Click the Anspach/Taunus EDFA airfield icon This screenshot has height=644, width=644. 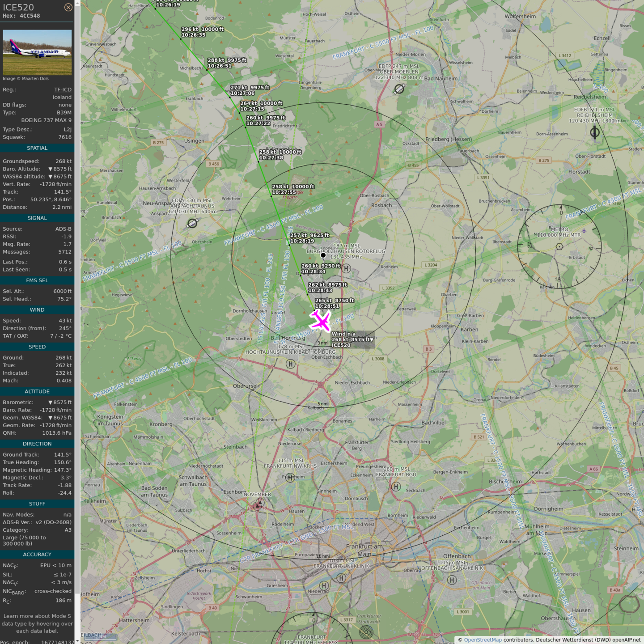(x=192, y=223)
